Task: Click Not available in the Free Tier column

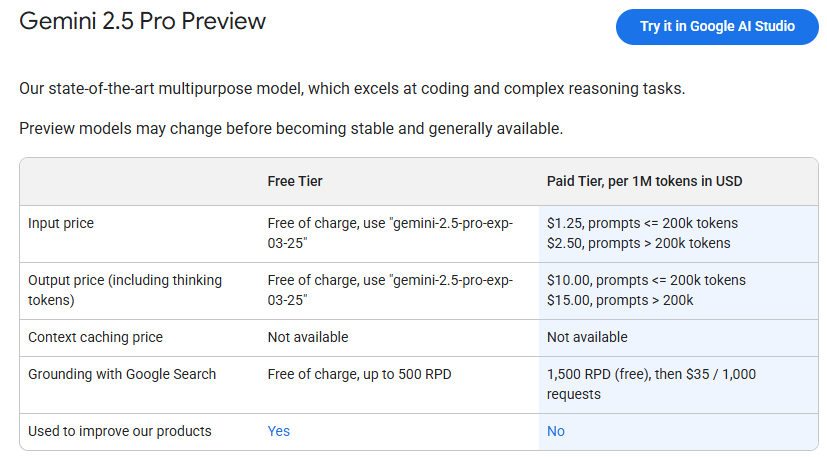Action: pyautogui.click(x=308, y=337)
